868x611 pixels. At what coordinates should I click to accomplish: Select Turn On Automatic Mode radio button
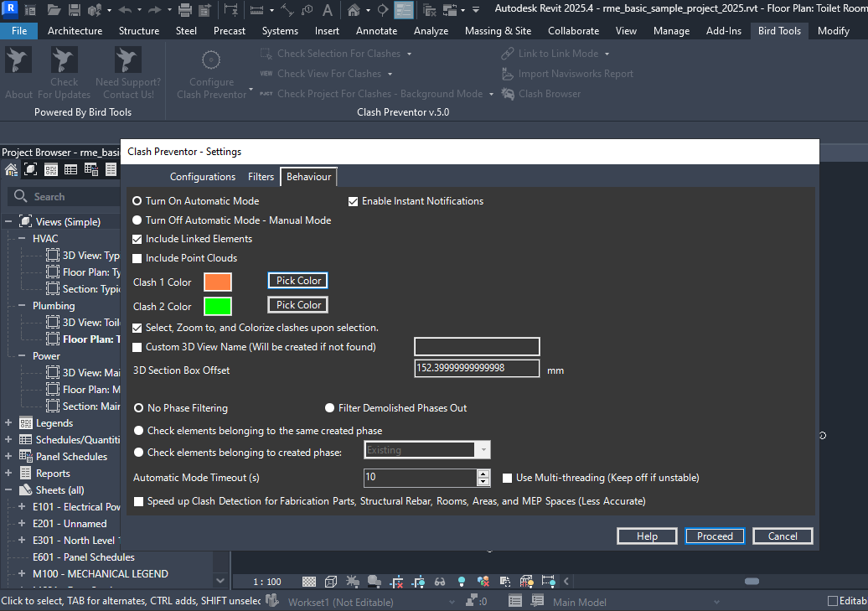tap(137, 201)
